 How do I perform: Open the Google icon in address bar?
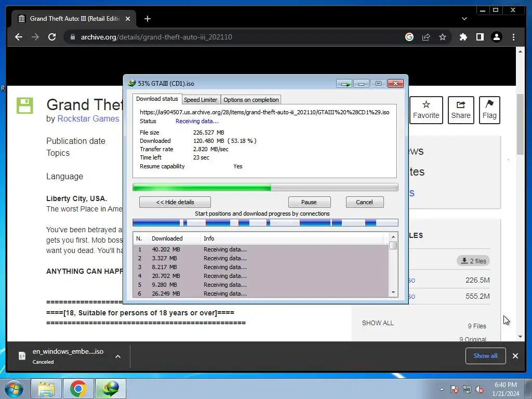[x=409, y=37]
